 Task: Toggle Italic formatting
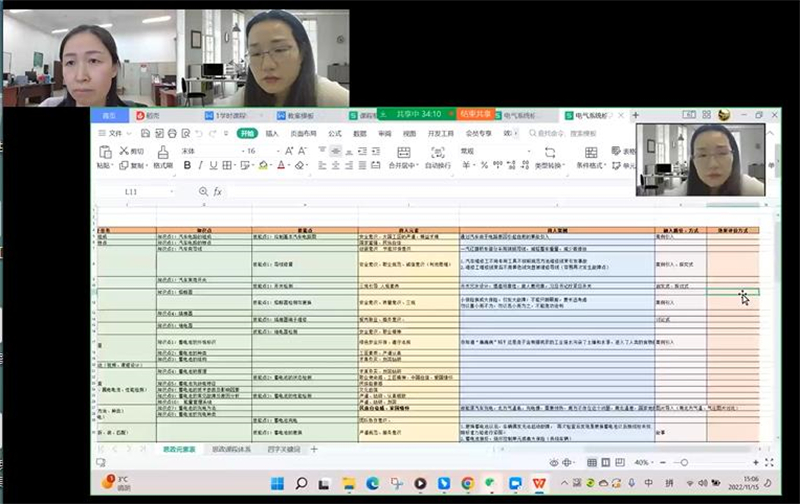(x=200, y=166)
